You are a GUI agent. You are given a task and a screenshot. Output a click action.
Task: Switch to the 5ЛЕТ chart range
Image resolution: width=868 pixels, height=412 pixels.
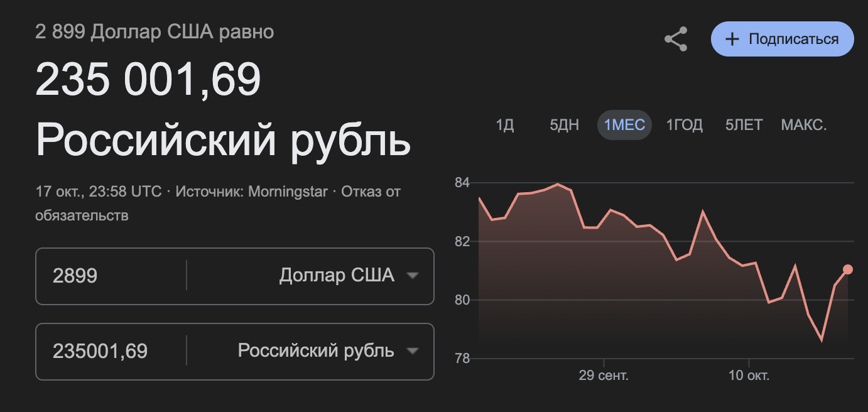[x=744, y=125]
